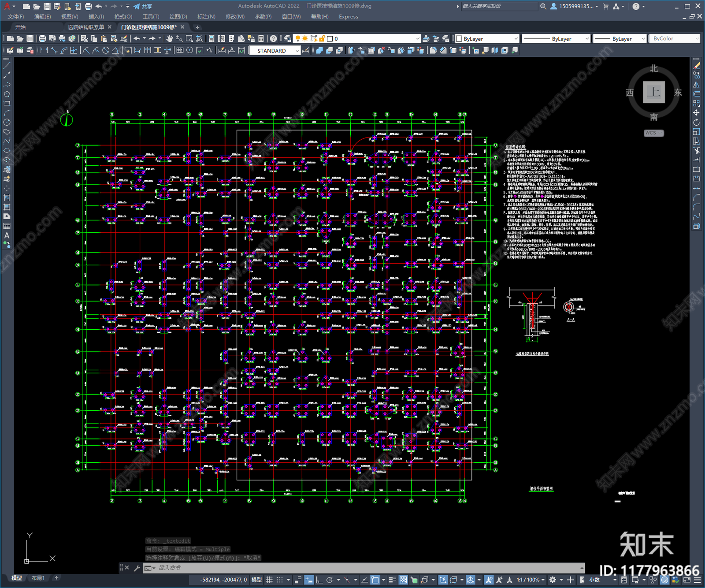
Task: Click the Plot printer icon in Standard toolbar
Action: pyautogui.click(x=42, y=39)
